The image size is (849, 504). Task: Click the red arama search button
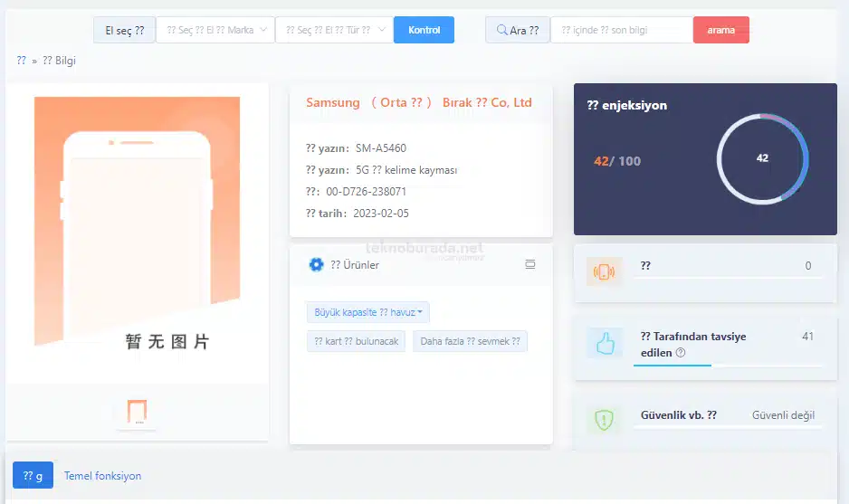720,30
